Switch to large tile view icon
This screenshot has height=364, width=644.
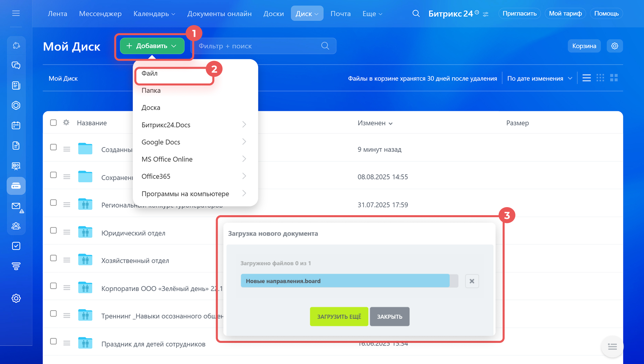(614, 78)
